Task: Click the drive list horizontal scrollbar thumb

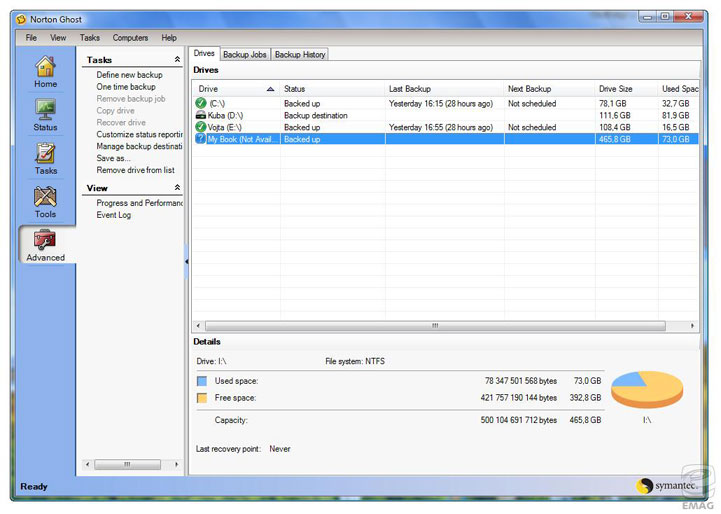Action: coord(435,326)
